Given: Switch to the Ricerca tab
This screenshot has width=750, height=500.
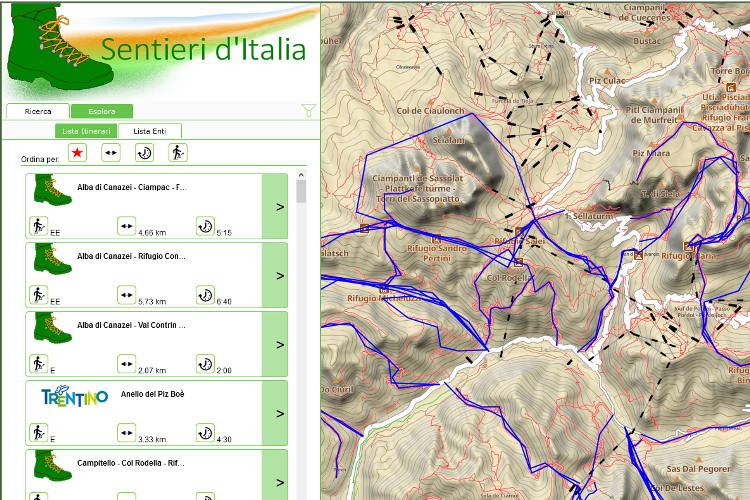Looking at the screenshot, I should click(38, 111).
